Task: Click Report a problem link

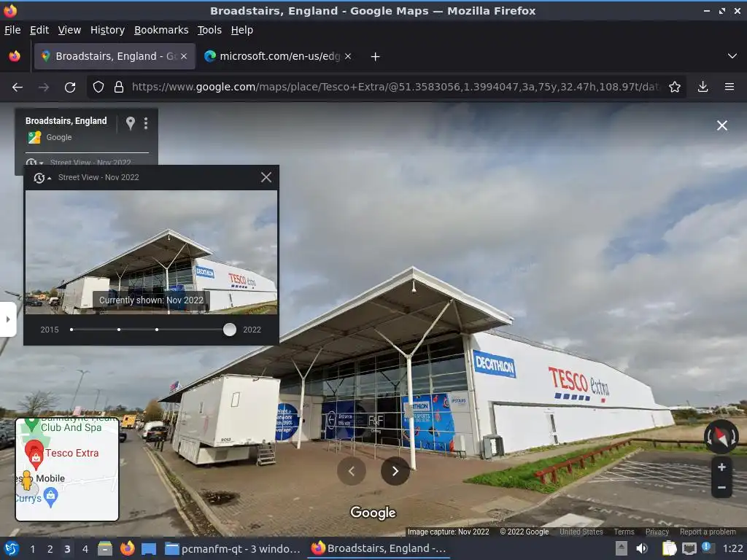Action: pos(708,532)
